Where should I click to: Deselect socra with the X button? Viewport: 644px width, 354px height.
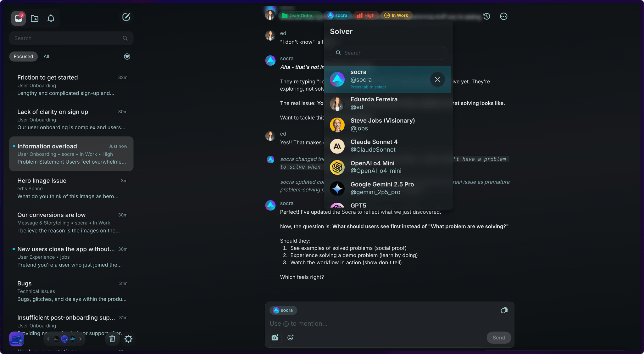[437, 79]
